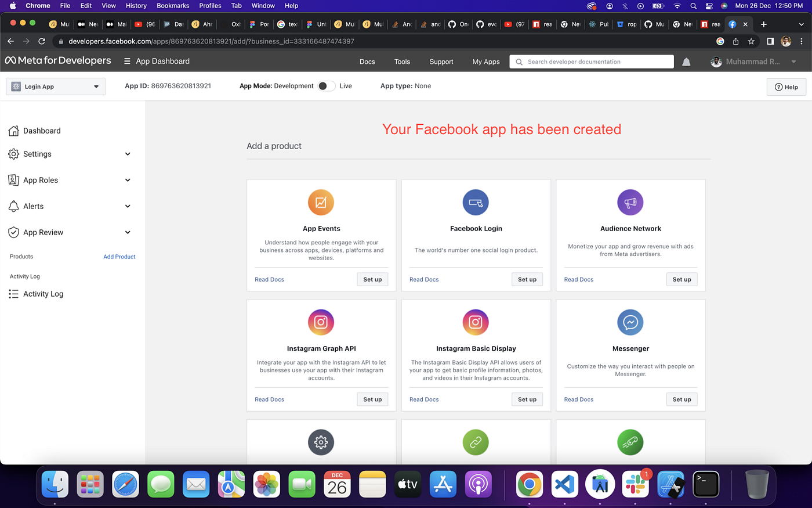Open the Login App selector dropdown
This screenshot has width=812, height=508.
[x=56, y=87]
